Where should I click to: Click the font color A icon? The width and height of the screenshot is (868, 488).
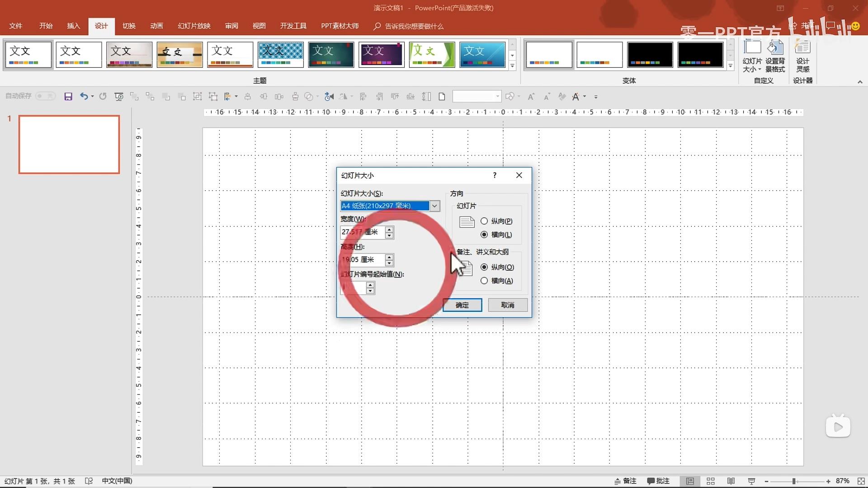click(x=576, y=97)
